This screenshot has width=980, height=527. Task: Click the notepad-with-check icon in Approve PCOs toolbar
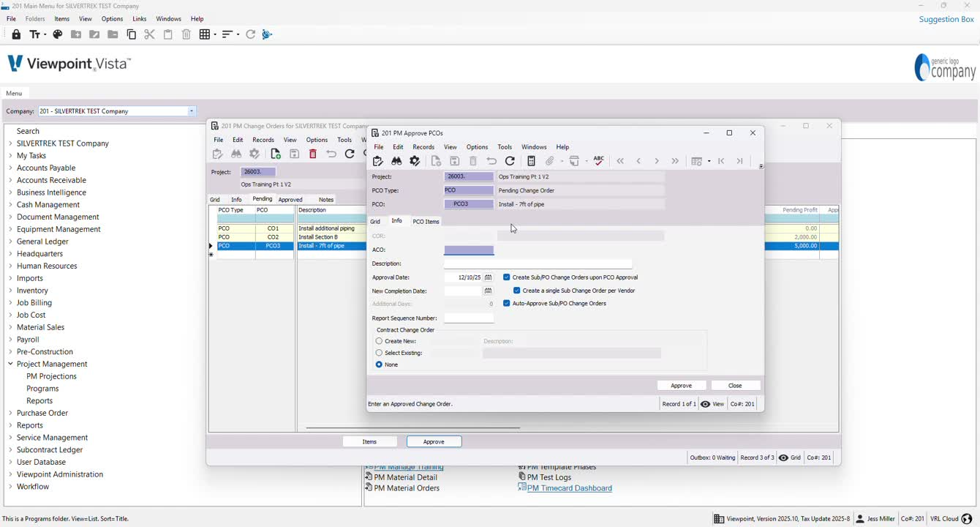click(x=378, y=161)
